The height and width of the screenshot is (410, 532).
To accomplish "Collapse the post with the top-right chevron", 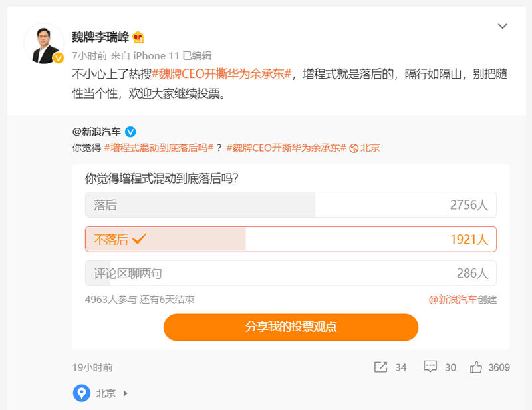I will (x=503, y=26).
